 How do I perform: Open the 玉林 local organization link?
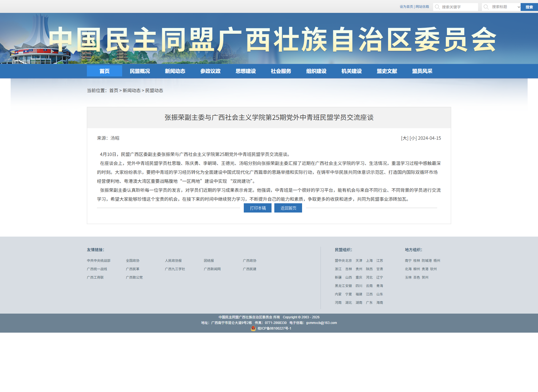[408, 277]
